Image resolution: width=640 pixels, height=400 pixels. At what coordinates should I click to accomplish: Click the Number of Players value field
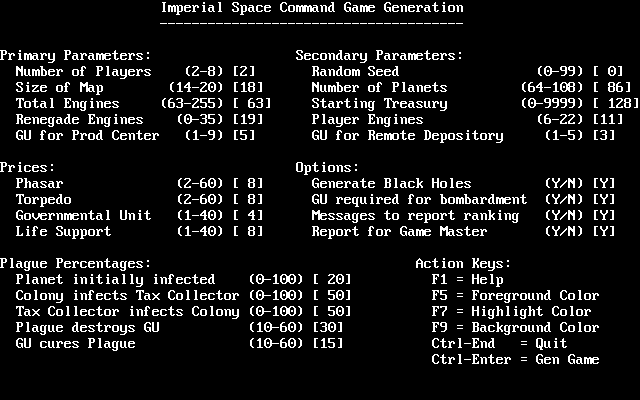point(244,72)
